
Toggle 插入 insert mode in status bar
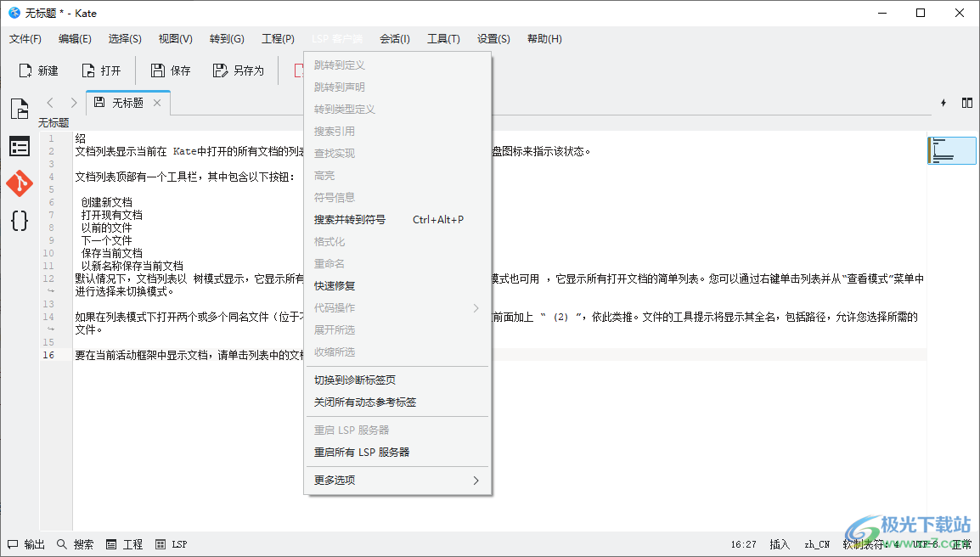(780, 544)
